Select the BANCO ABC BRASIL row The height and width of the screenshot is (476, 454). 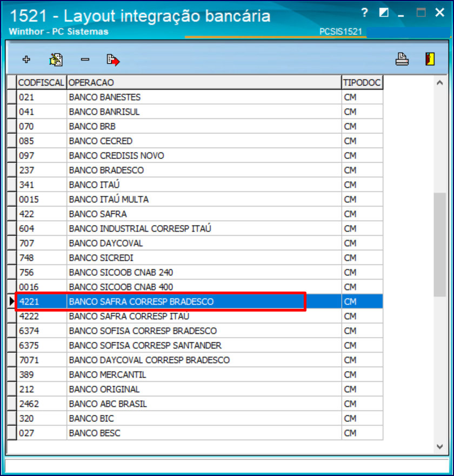(195, 404)
